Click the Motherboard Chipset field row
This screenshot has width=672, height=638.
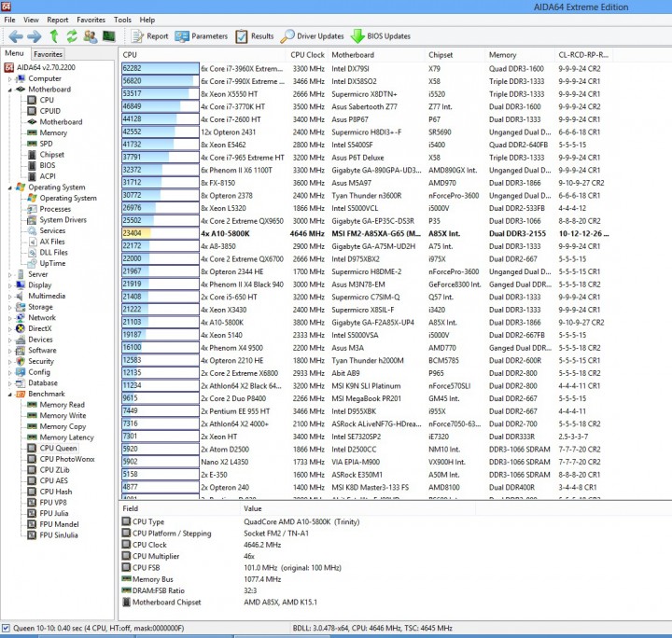(x=296, y=602)
